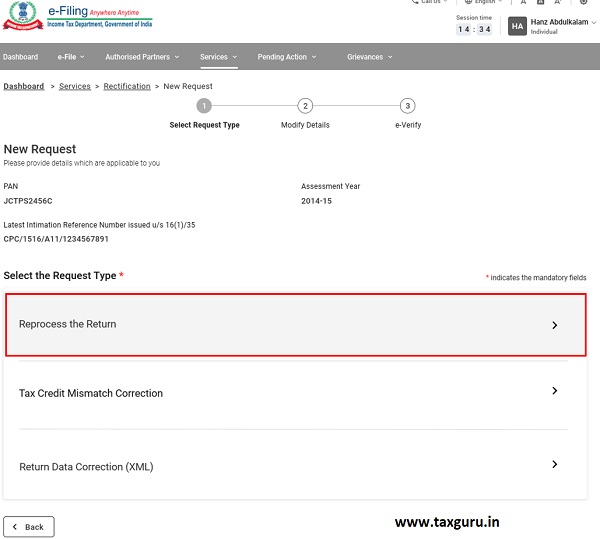Choose Tax Credit Mismatch Correction

(x=293, y=393)
